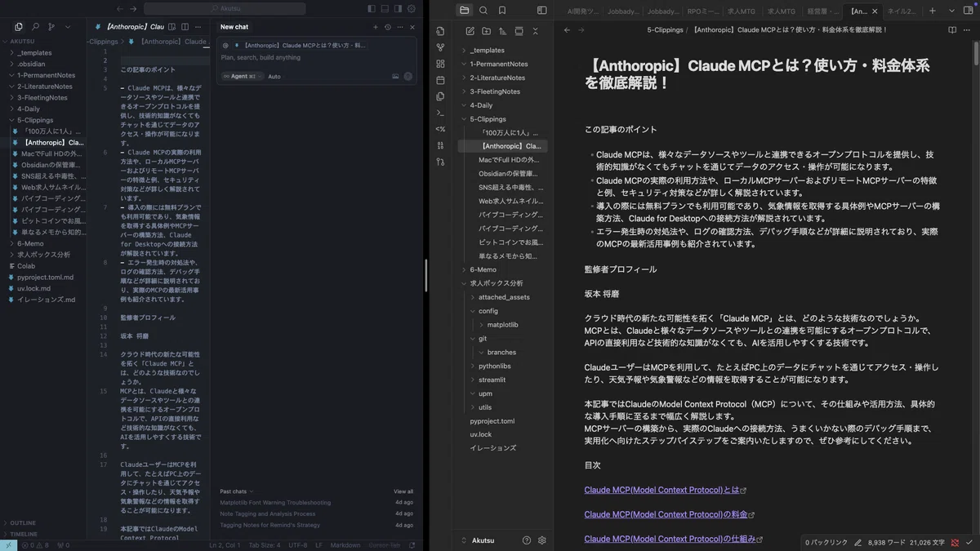
Task: Expand .obsidian folder in Cursor explorer
Action: (x=43, y=64)
